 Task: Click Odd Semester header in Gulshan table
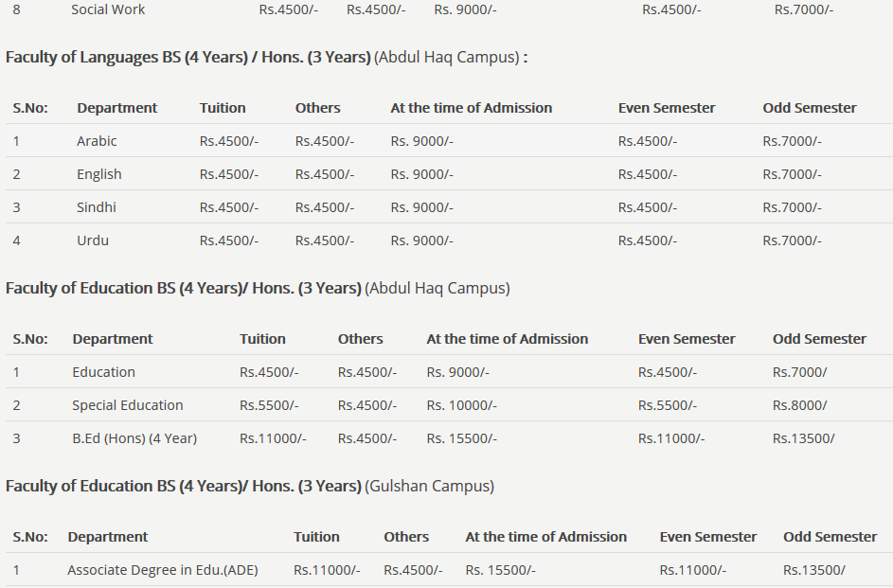click(x=830, y=537)
